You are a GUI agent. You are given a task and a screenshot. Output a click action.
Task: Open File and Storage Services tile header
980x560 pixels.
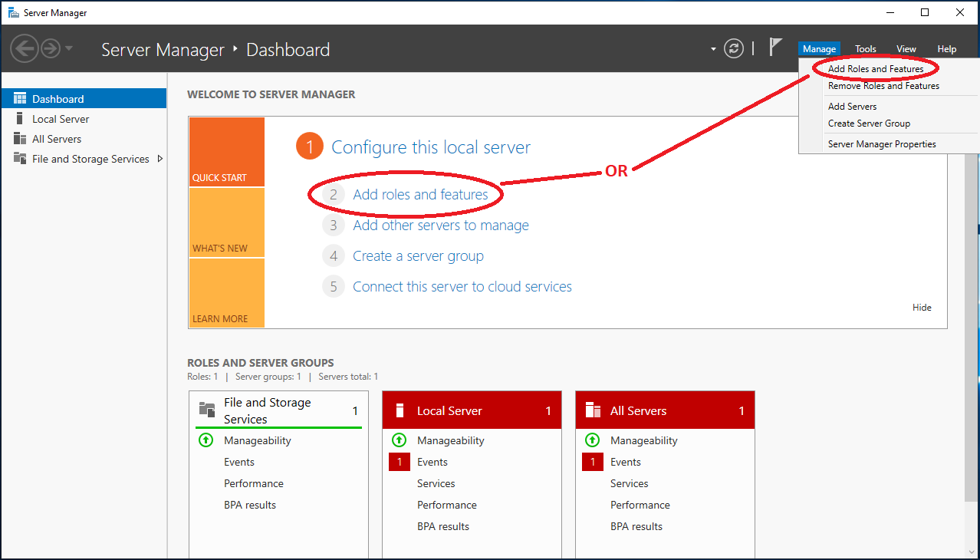(278, 410)
